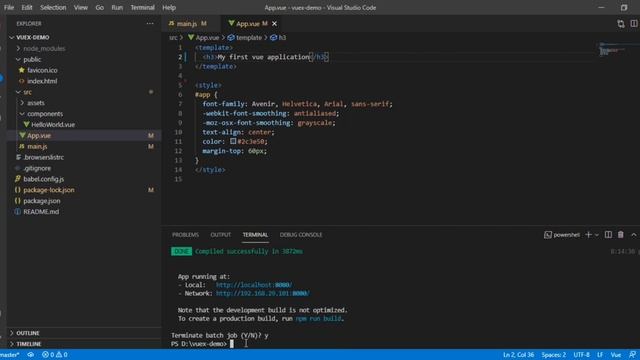Split the terminal pane
Screen dimensions: 640x360
(608, 235)
